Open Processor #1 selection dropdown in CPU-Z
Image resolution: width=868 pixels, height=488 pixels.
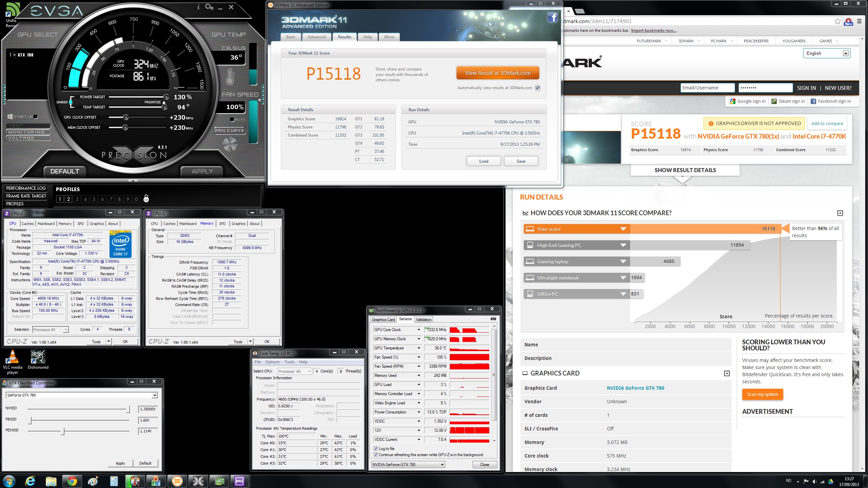pos(51,330)
